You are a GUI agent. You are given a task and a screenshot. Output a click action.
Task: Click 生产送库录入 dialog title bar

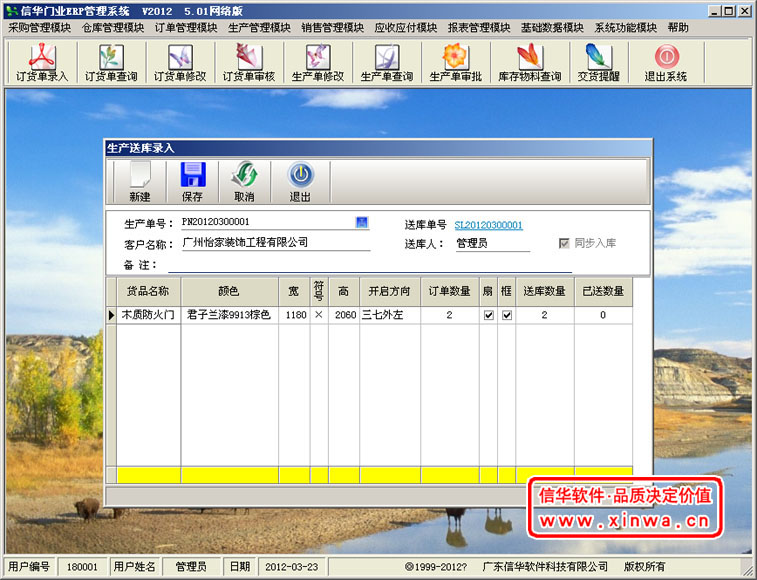pyautogui.click(x=378, y=148)
